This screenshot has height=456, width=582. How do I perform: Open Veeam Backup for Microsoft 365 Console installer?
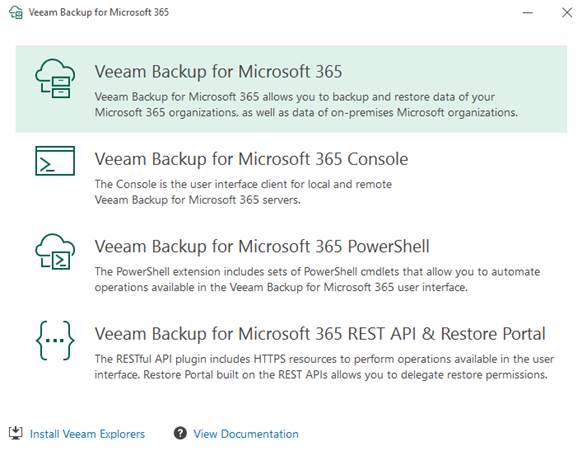tap(251, 159)
